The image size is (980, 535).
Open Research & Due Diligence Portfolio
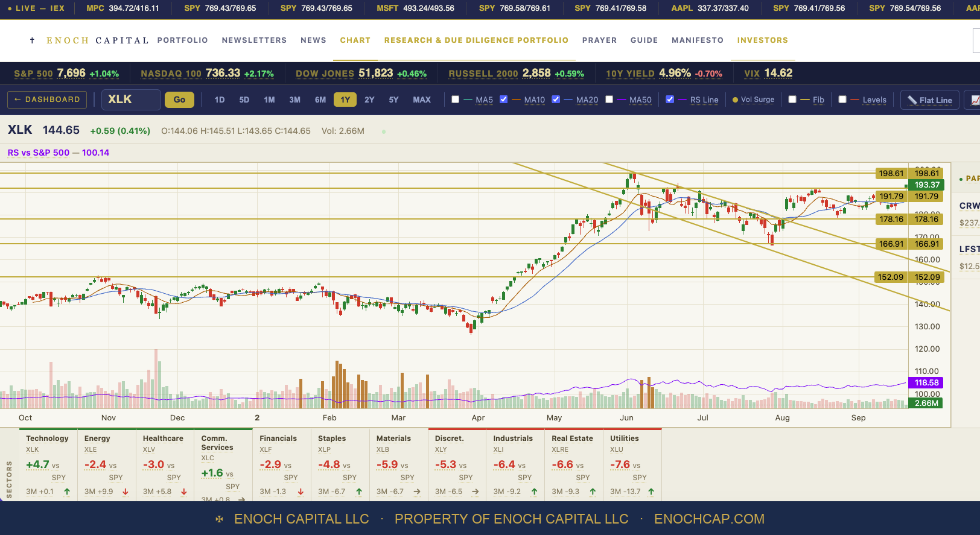[477, 40]
